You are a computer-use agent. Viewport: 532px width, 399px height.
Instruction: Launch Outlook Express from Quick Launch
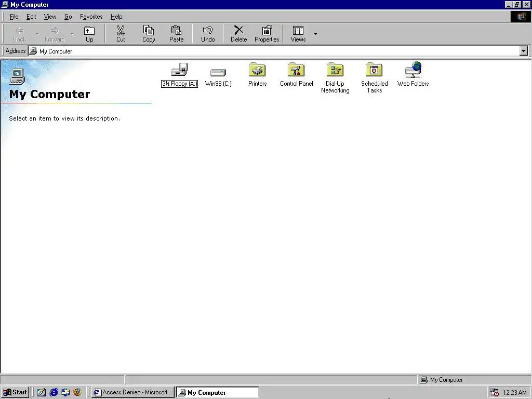65,392
